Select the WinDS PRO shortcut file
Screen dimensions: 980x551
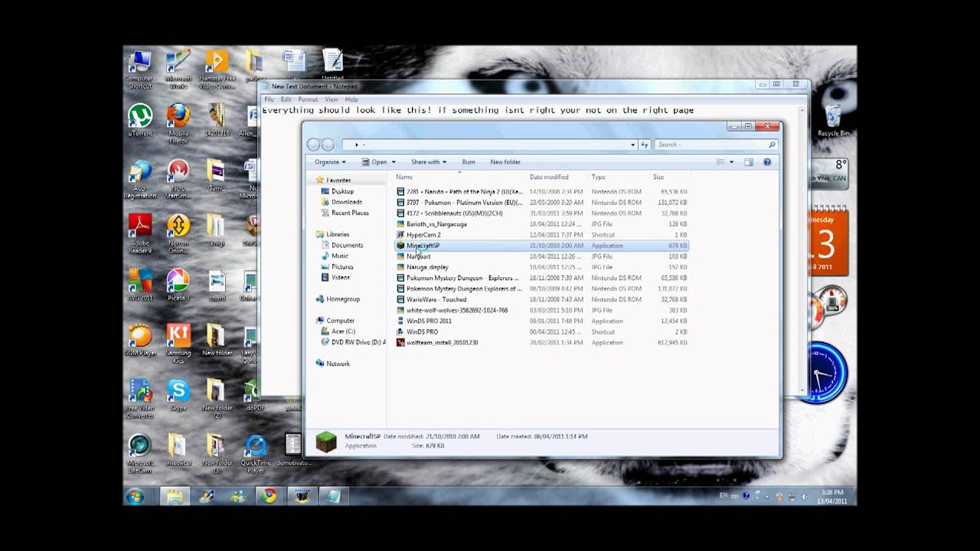pos(541,332)
